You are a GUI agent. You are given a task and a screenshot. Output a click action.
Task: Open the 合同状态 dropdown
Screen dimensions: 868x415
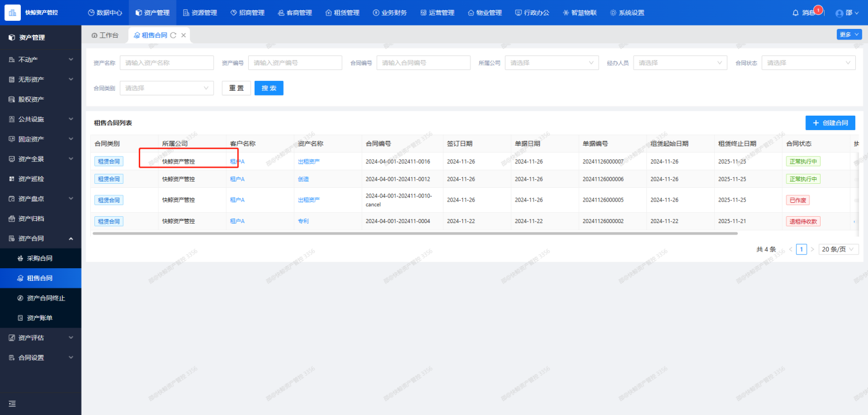809,62
